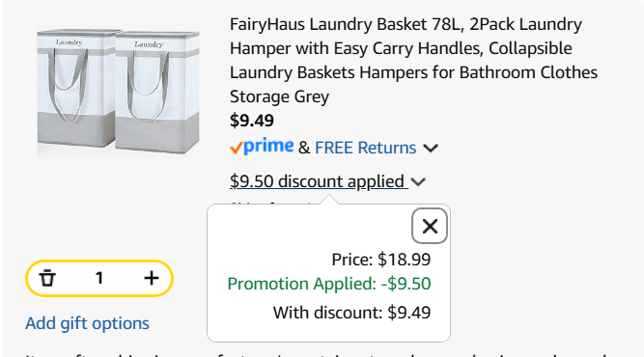Click the prime logo badge
This screenshot has height=357, width=644.
point(262,147)
